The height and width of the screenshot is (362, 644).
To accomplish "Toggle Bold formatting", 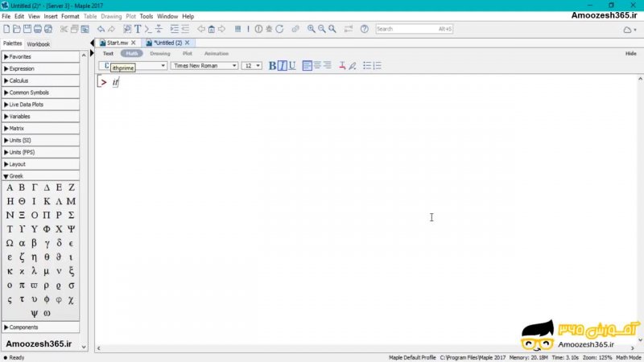I will coord(272,66).
